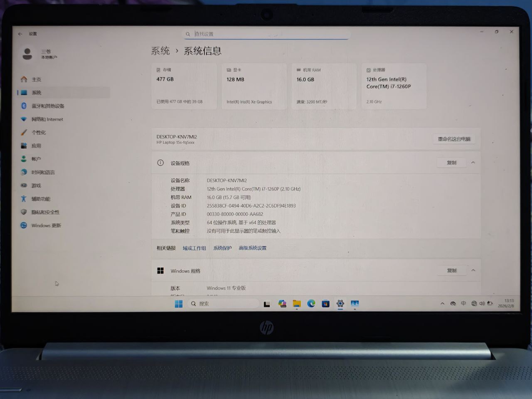Open Copilot from the taskbar
This screenshot has width=532, height=399.
[x=282, y=304]
